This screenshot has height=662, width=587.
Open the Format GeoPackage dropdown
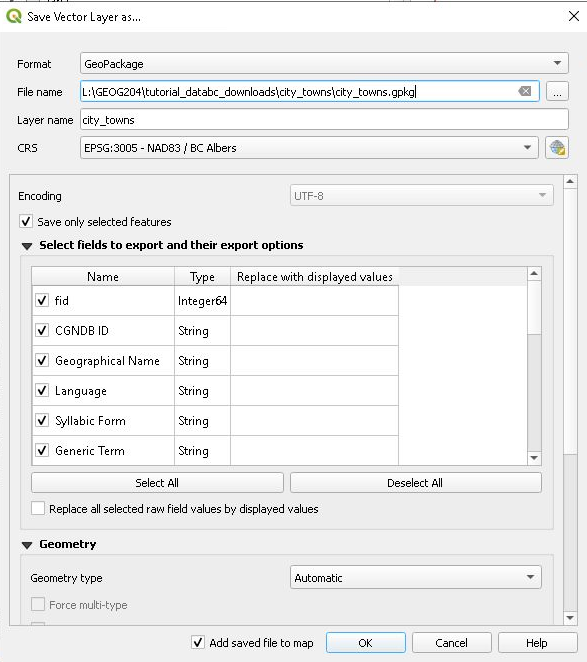pyautogui.click(x=324, y=64)
